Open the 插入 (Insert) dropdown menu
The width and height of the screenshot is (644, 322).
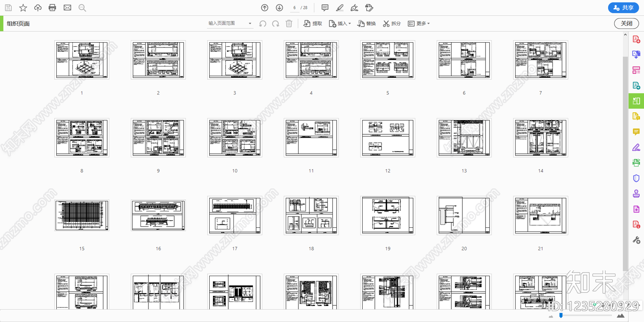pyautogui.click(x=340, y=24)
